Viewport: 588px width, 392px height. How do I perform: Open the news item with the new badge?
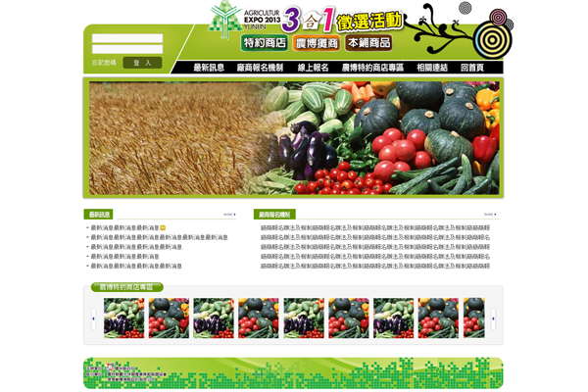pos(124,227)
